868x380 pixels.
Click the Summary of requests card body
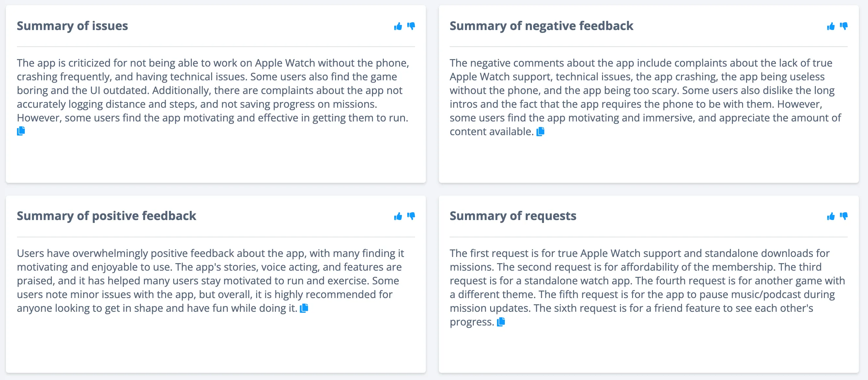tap(640, 287)
